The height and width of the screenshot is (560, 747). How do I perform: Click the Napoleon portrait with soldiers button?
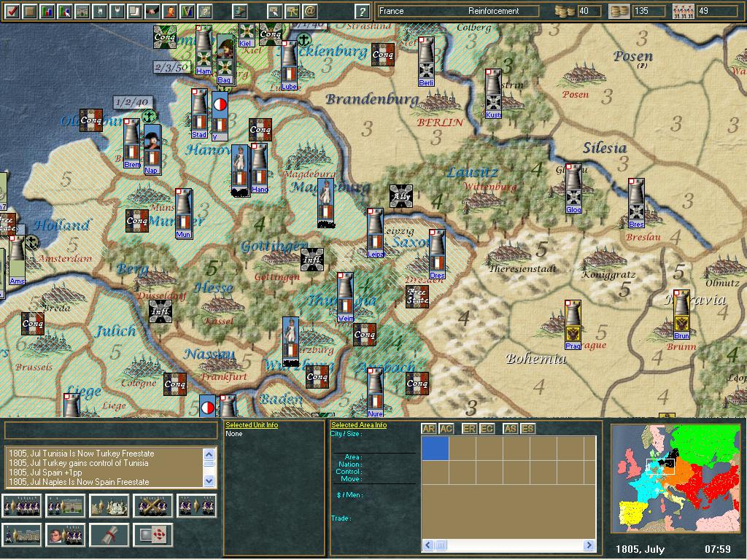point(65,534)
